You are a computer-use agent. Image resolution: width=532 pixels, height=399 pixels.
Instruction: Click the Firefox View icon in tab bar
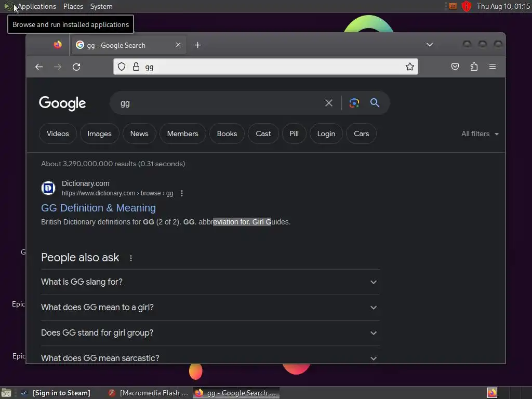(58, 45)
